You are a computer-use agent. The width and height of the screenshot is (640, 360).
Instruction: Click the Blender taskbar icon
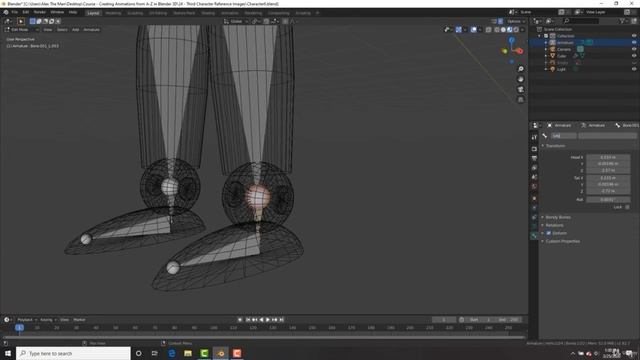(221, 353)
